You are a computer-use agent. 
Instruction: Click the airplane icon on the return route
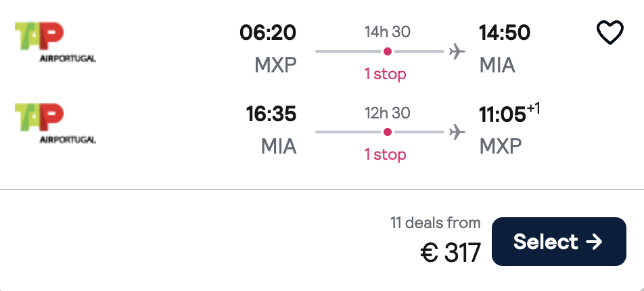coord(457,131)
